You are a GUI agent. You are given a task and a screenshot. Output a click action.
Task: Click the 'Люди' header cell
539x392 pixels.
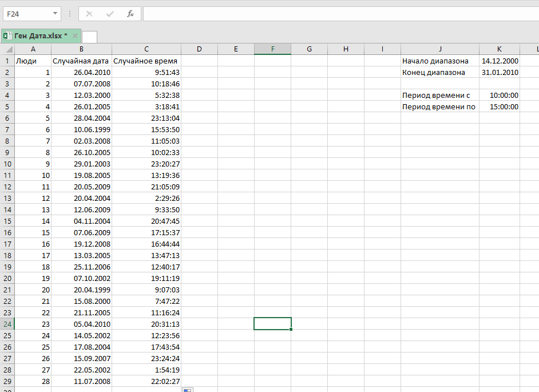33,61
